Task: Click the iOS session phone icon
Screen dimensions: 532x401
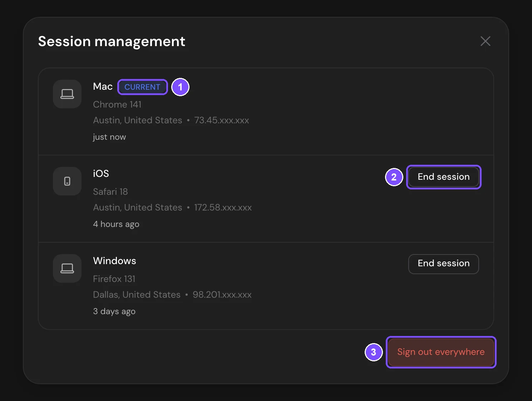Action: (67, 181)
